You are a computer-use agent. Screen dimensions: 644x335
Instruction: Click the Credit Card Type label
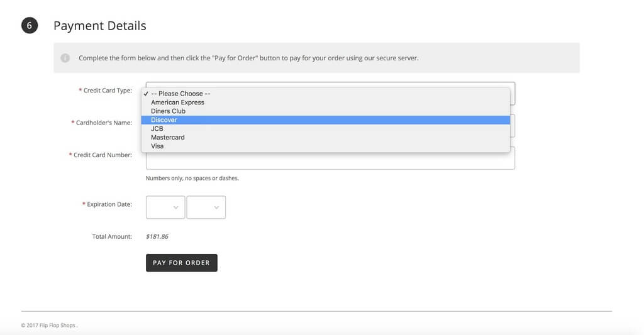pyautogui.click(x=108, y=91)
